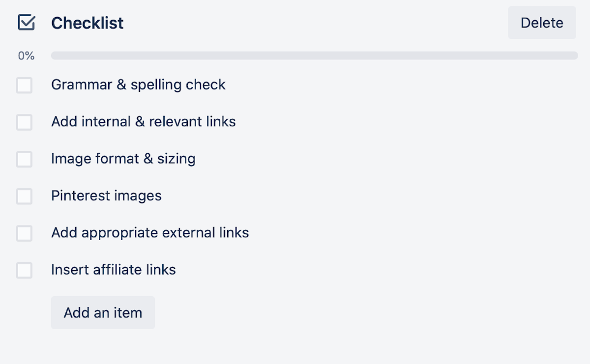Add an item to the checklist
Screen dimensions: 590x364
coord(103,312)
